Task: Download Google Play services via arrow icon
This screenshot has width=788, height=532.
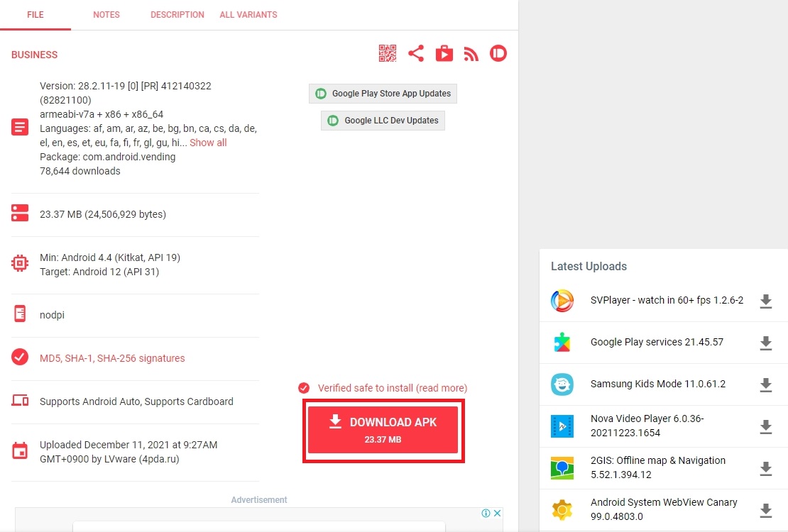Action: 765,343
